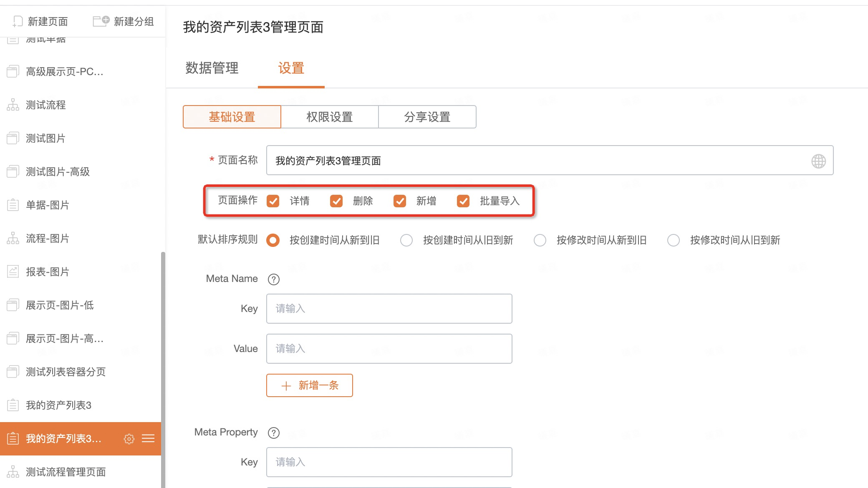Image resolution: width=868 pixels, height=488 pixels.
Task: Click the globe icon in page name field
Action: coord(818,161)
